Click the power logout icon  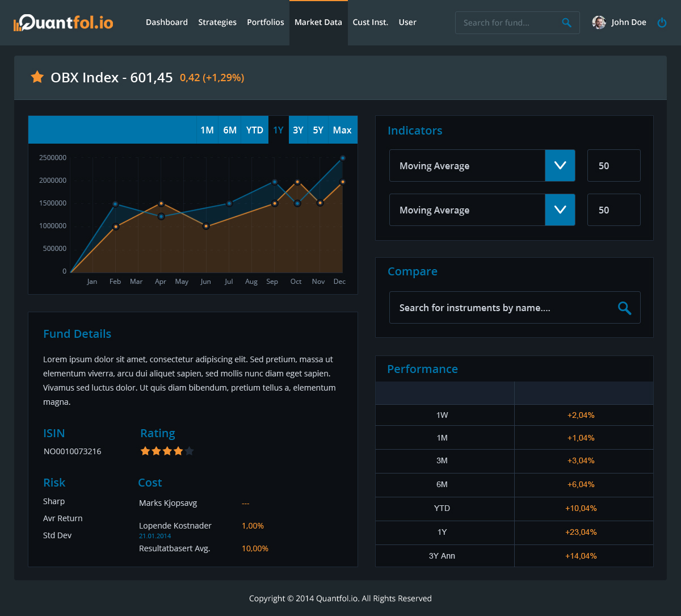point(662,23)
